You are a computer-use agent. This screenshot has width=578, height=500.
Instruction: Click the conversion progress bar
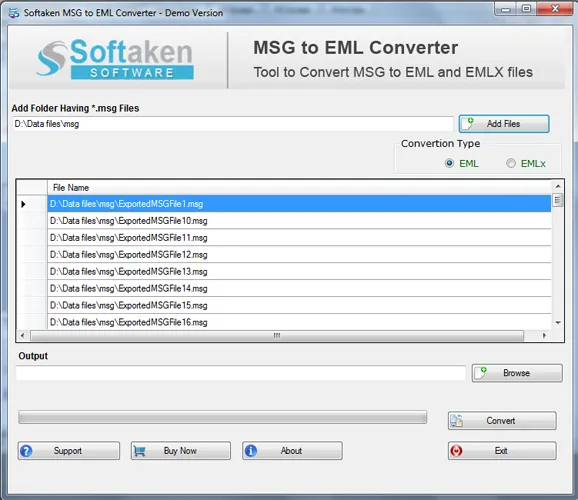pyautogui.click(x=223, y=417)
